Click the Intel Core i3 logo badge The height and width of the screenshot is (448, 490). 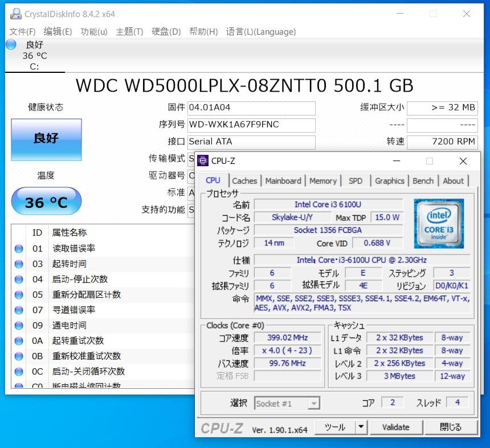pos(439,224)
